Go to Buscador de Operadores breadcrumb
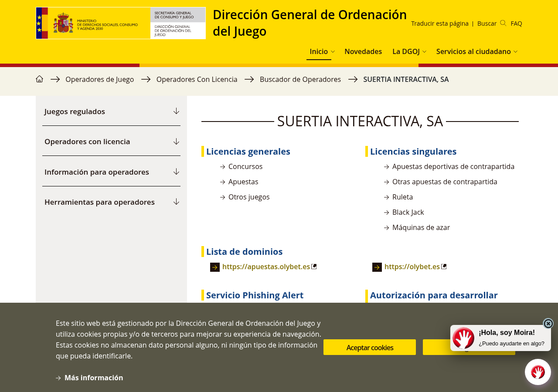Screen dimensions: 558x392 pos(300,79)
